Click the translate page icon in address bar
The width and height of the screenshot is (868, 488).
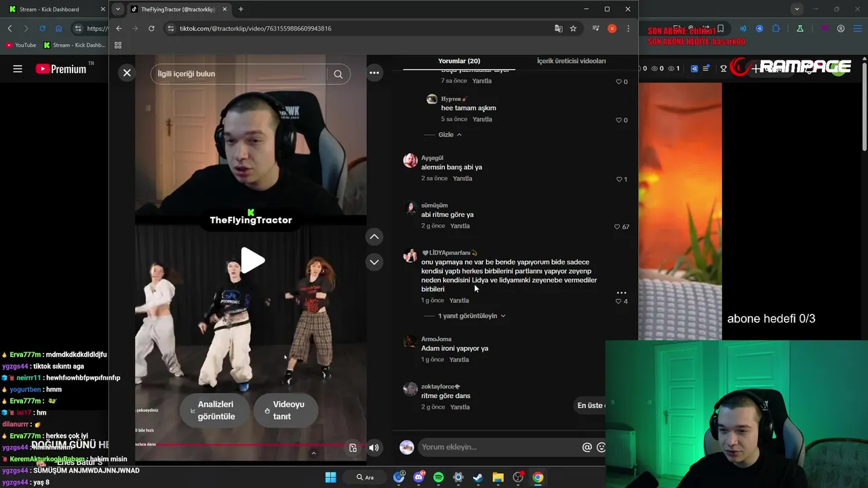(558, 28)
